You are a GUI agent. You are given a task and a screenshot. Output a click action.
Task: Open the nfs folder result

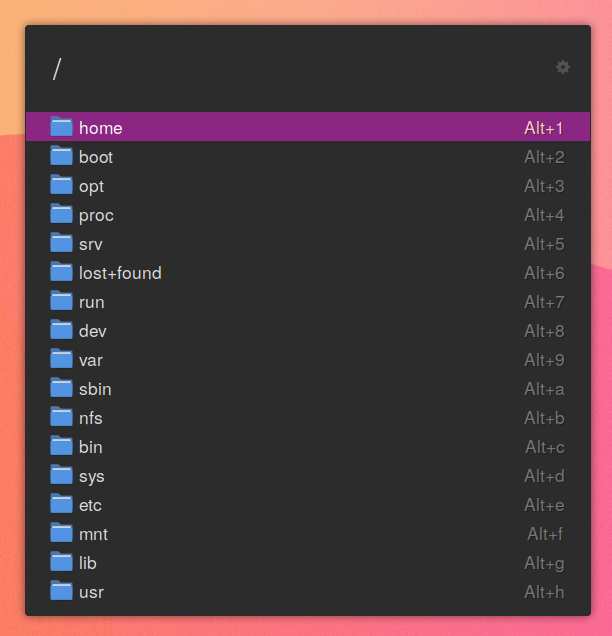click(x=308, y=418)
